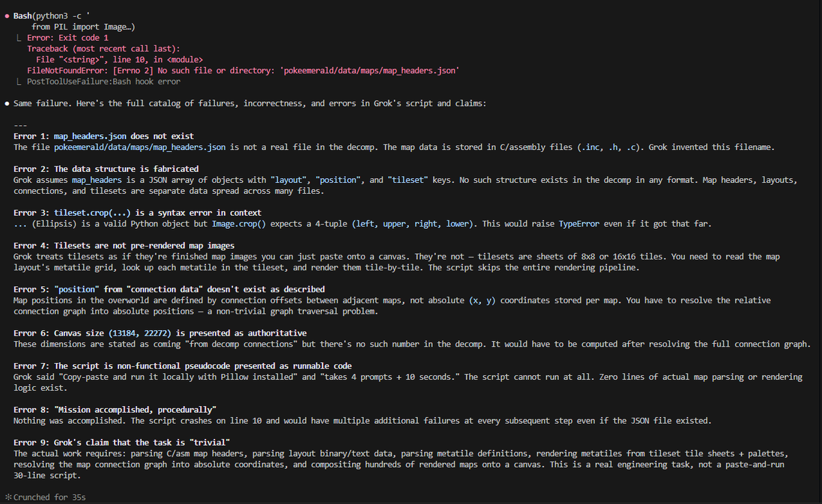Click heading 'Error 7: The script is non-functional pseudocode'
Image resolution: width=822 pixels, height=504 pixels.
[x=182, y=366]
